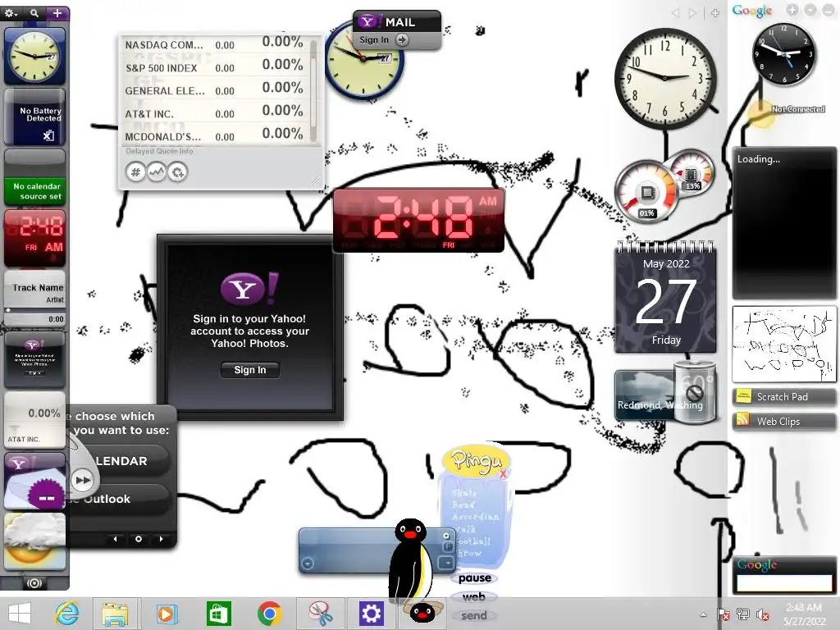Click the hash symbol button in stock widget
This screenshot has height=630, width=840.
tap(135, 172)
